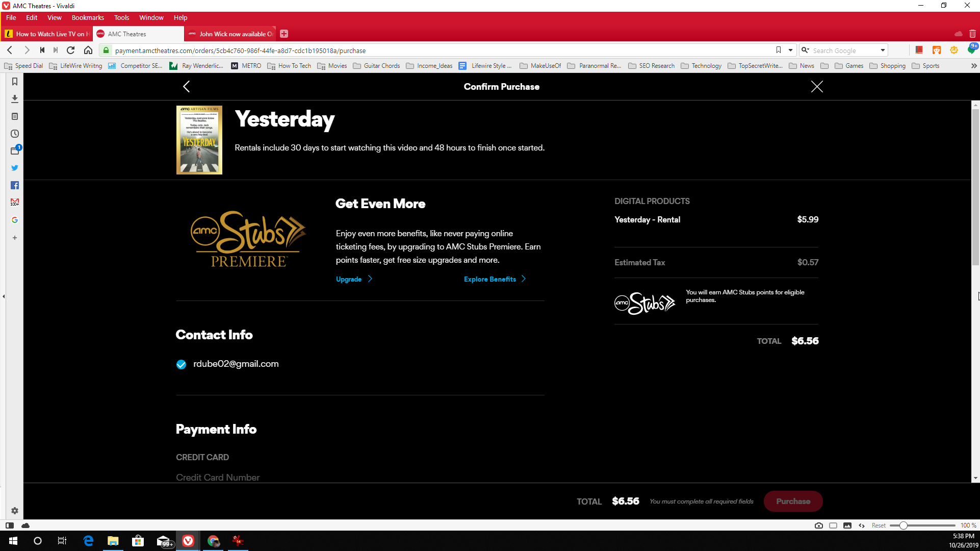Screen dimensions: 980x551
Task: Click the Explore Benefits link
Action: 495,279
